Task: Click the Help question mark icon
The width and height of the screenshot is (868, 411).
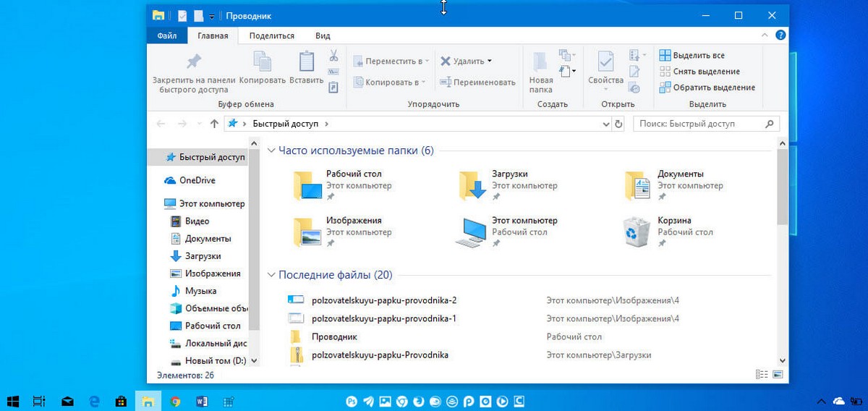Action: pyautogui.click(x=780, y=35)
